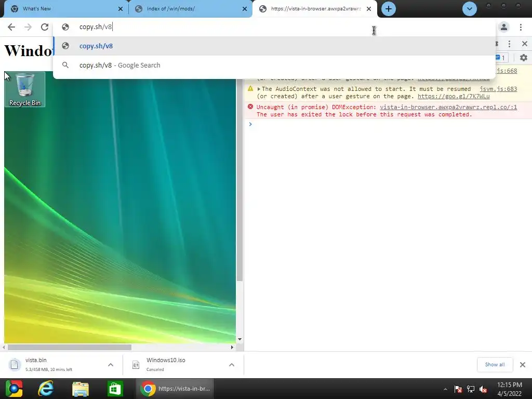Open the Chrome profile avatar icon
532x399 pixels.
[504, 27]
